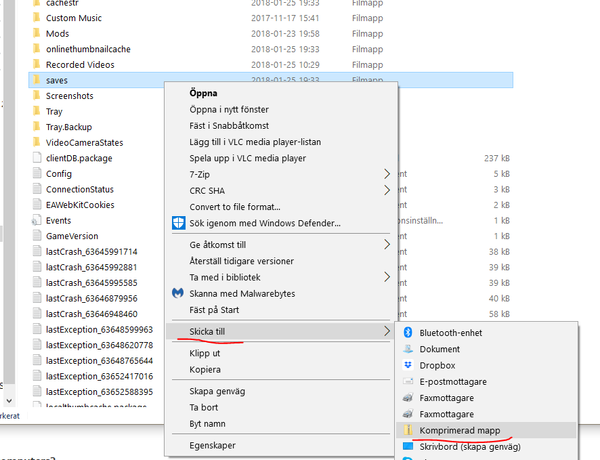Expand the 7-Zip submenu arrow

tap(387, 174)
